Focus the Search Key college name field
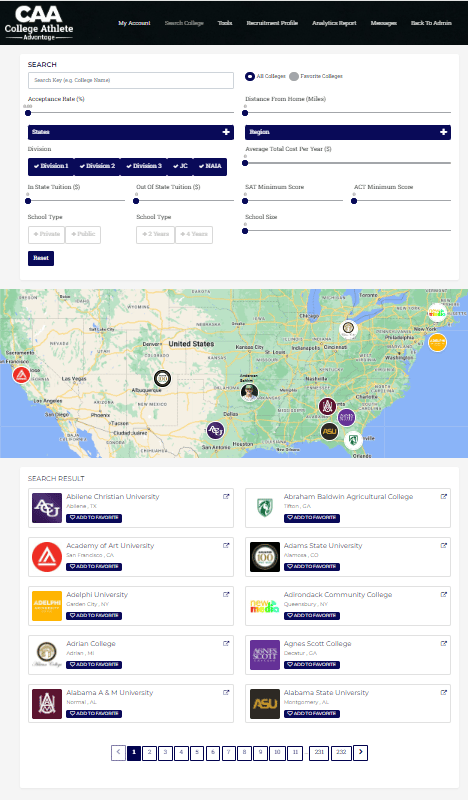468x800 pixels. tap(131, 80)
